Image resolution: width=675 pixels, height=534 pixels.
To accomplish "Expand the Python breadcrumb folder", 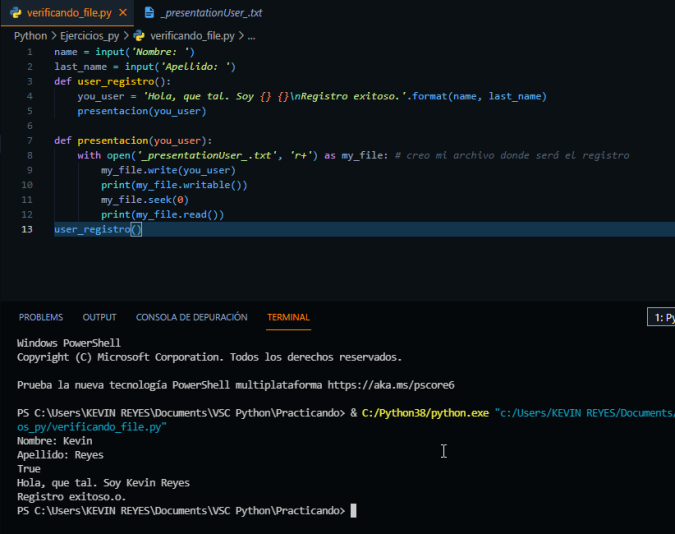I will [x=29, y=35].
